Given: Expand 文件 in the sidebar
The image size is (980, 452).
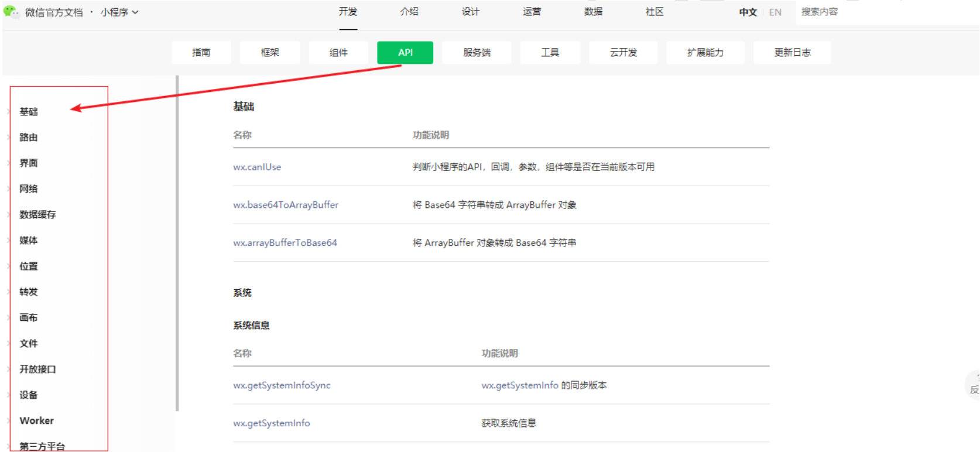Looking at the screenshot, I should pyautogui.click(x=29, y=344).
